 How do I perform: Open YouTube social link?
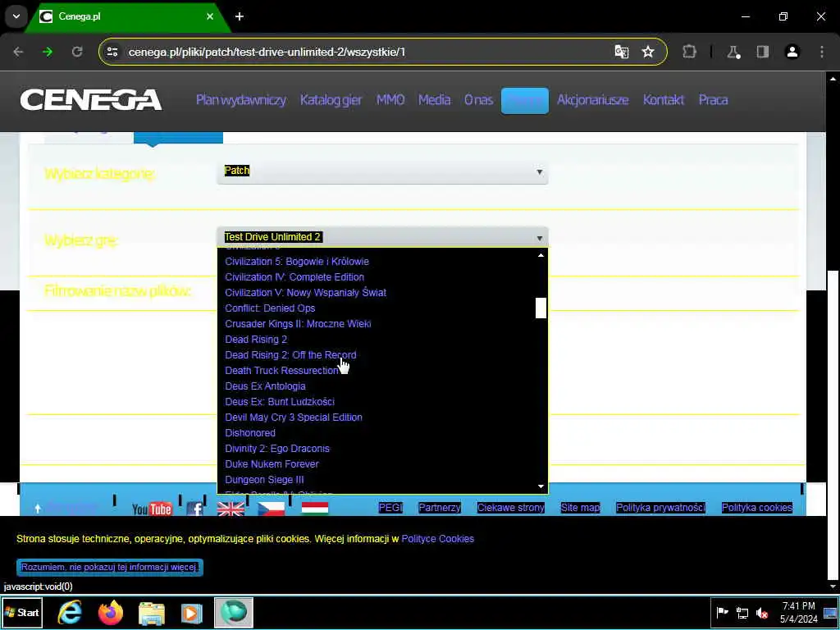pos(152,509)
